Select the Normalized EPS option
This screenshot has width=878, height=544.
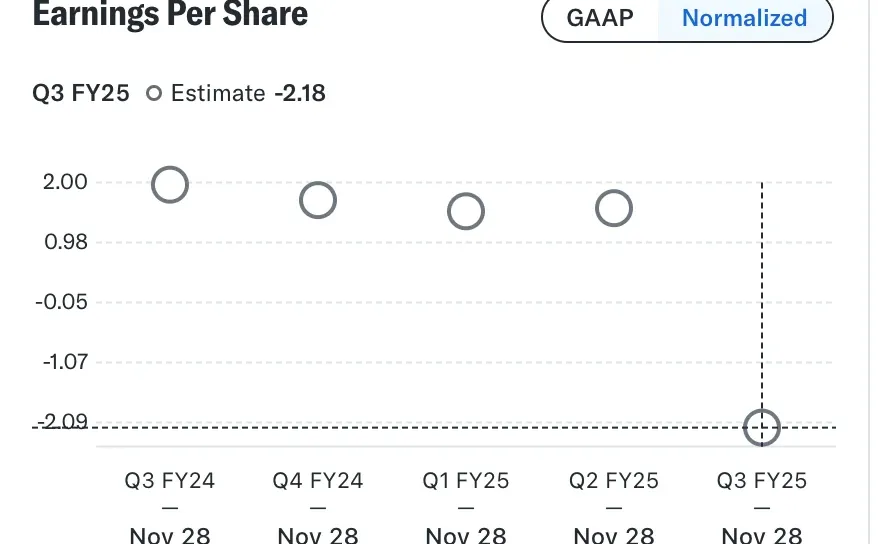(x=745, y=18)
